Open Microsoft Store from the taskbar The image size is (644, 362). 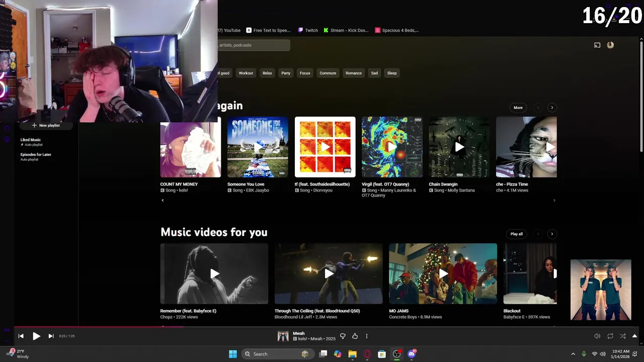[x=382, y=354]
